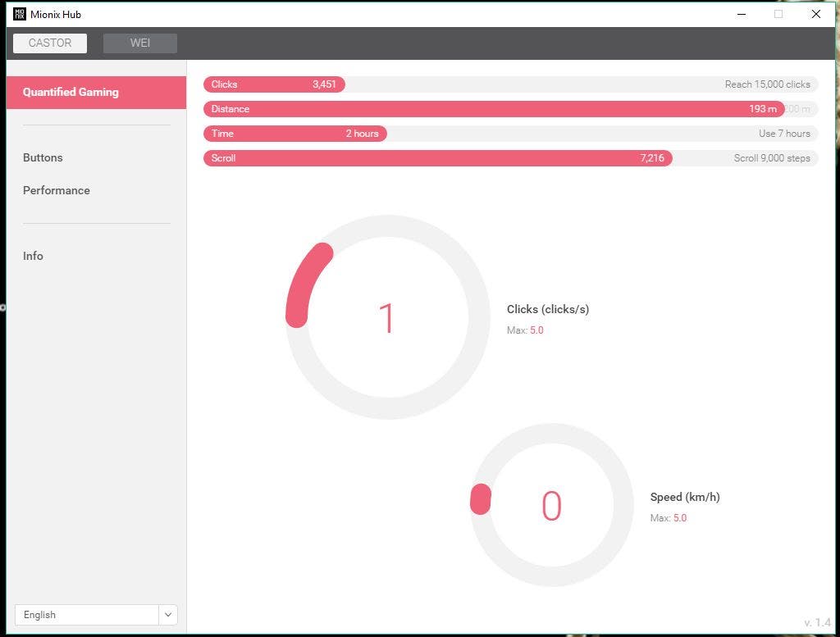Click the version 1.4 label
The image size is (840, 637).
pos(817,622)
